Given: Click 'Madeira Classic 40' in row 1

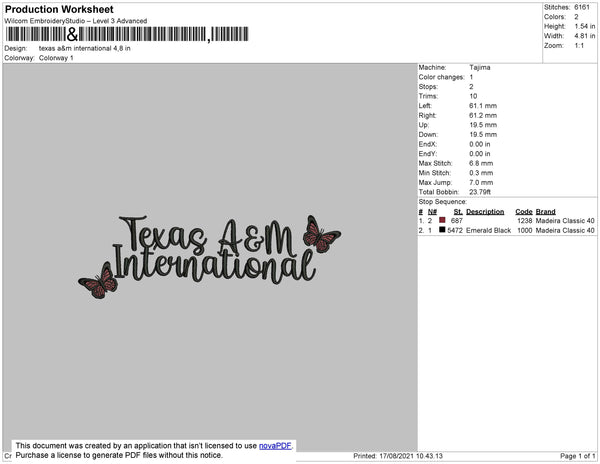Looking at the screenshot, I should pos(565,221).
